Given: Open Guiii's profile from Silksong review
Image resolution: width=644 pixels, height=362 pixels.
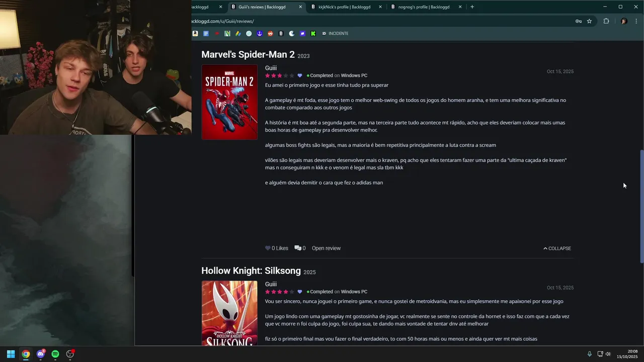Looking at the screenshot, I should 271,284.
